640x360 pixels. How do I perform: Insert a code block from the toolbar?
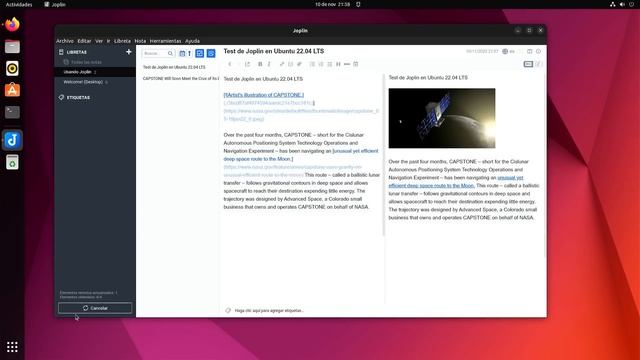click(291, 64)
